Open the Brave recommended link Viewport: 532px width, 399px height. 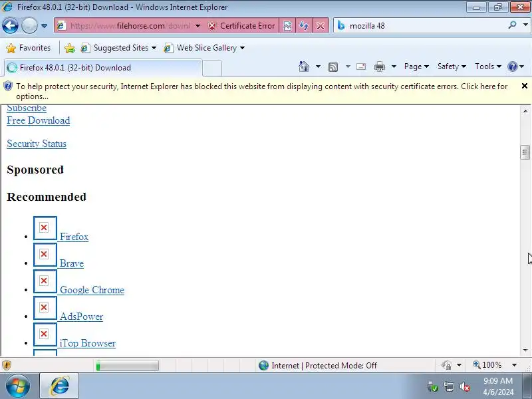click(72, 263)
